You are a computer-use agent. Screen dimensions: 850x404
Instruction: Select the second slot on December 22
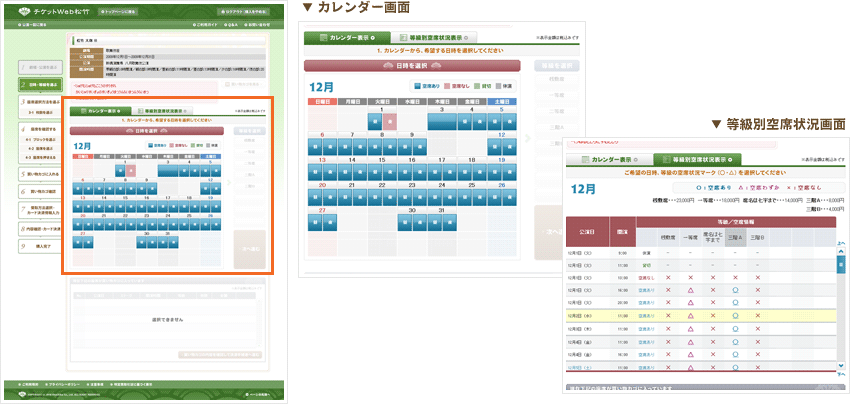click(389, 197)
